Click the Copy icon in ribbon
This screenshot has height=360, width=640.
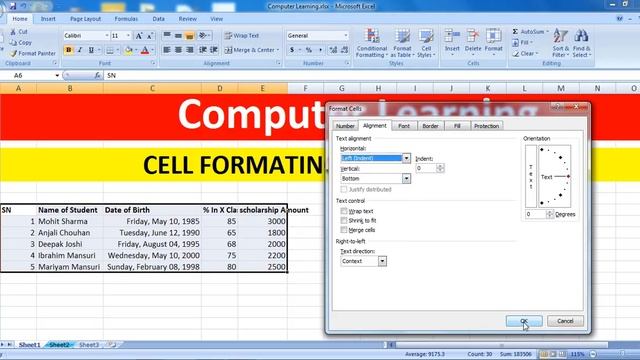point(13,42)
